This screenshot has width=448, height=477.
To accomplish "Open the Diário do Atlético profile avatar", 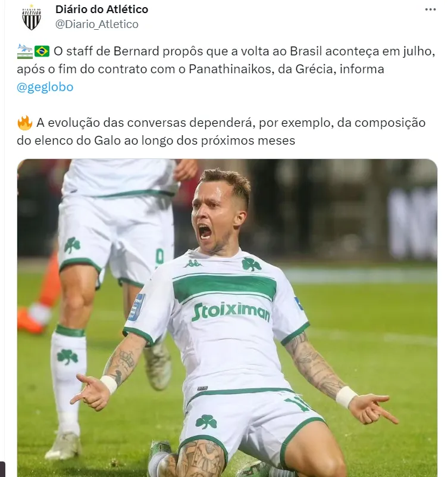I will tap(32, 17).
